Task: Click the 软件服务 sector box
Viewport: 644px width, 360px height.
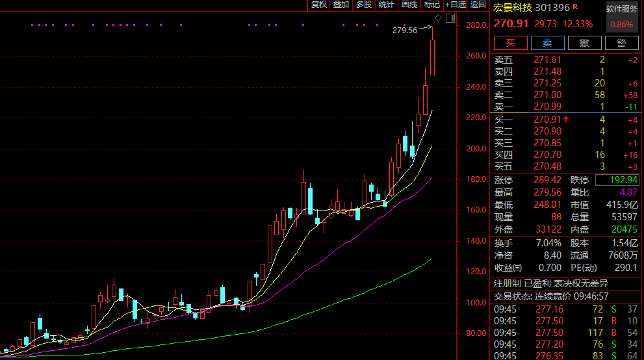Action: click(x=621, y=9)
